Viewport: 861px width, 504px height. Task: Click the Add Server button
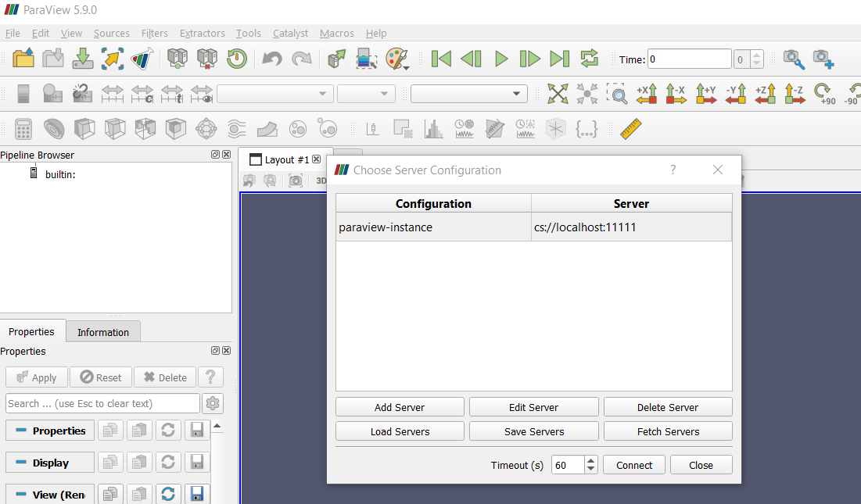pos(400,407)
